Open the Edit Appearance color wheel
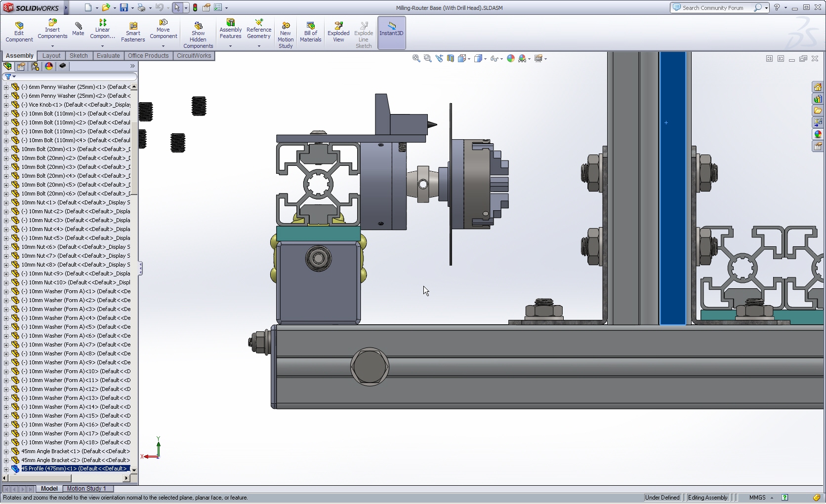 511,58
